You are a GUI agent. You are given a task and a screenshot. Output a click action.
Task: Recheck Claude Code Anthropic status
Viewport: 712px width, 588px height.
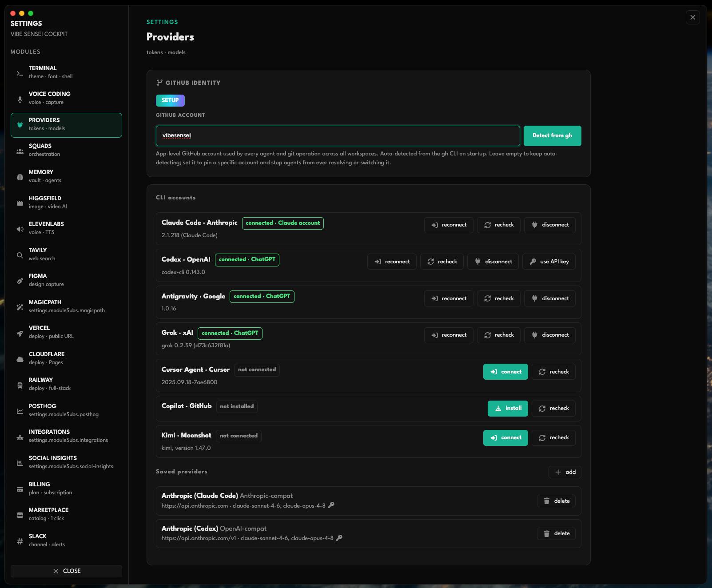click(x=499, y=225)
